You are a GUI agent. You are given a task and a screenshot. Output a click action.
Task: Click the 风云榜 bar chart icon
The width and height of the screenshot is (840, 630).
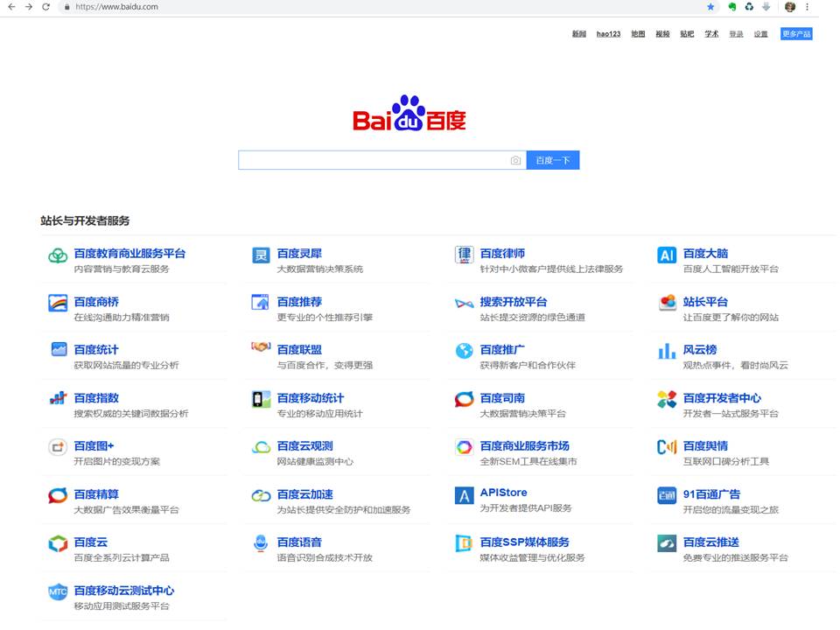(667, 352)
